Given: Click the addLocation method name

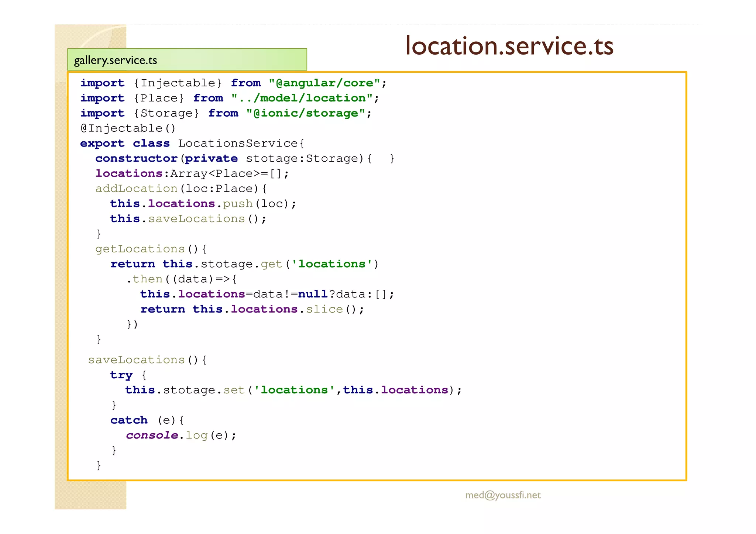Looking at the screenshot, I should click(x=137, y=189).
